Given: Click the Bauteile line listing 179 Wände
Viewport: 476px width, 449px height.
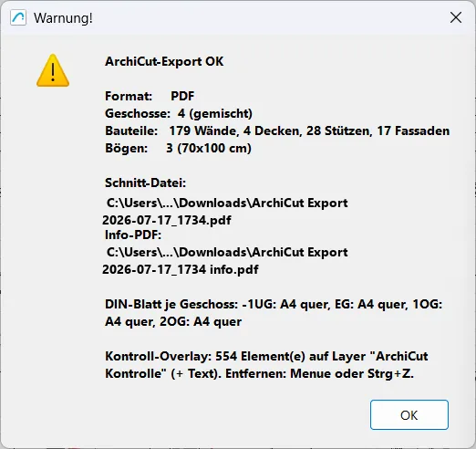Looking at the screenshot, I should (x=277, y=131).
